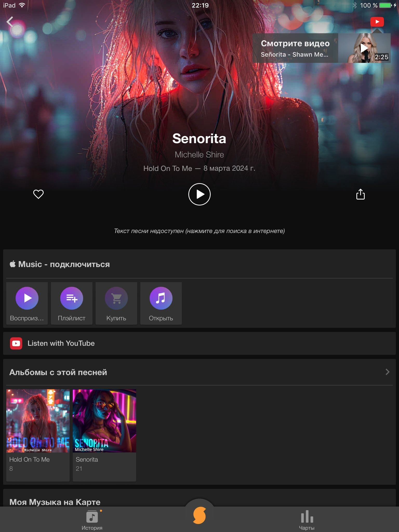The height and width of the screenshot is (532, 399).
Task: Select the "Senorita" album name under cover
Action: [87, 460]
